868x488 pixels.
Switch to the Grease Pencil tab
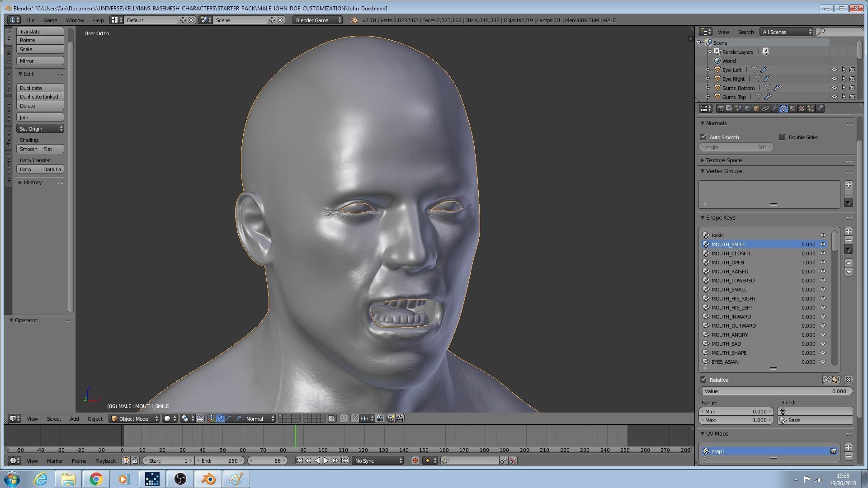[9, 169]
